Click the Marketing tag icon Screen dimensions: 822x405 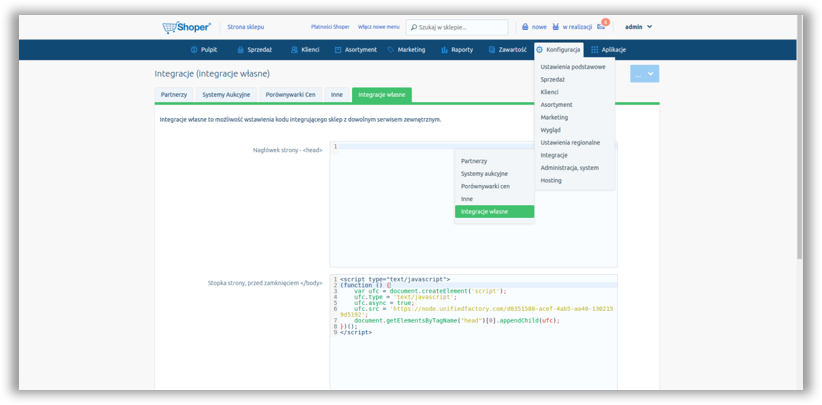click(x=391, y=50)
